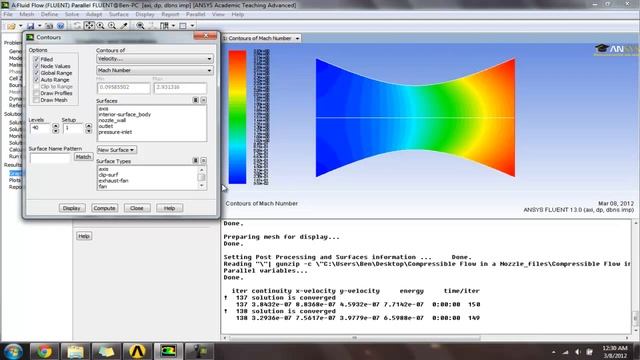This screenshot has height=360, width=640.
Task: Toggle the Node Values checkbox
Action: [36, 66]
